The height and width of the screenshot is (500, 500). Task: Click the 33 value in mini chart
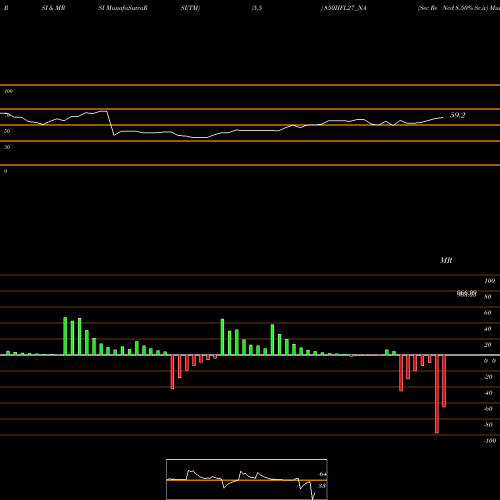click(322, 486)
